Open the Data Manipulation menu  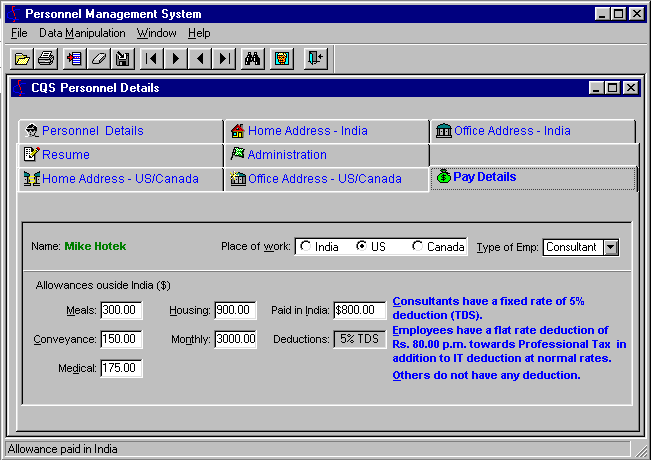coord(82,33)
